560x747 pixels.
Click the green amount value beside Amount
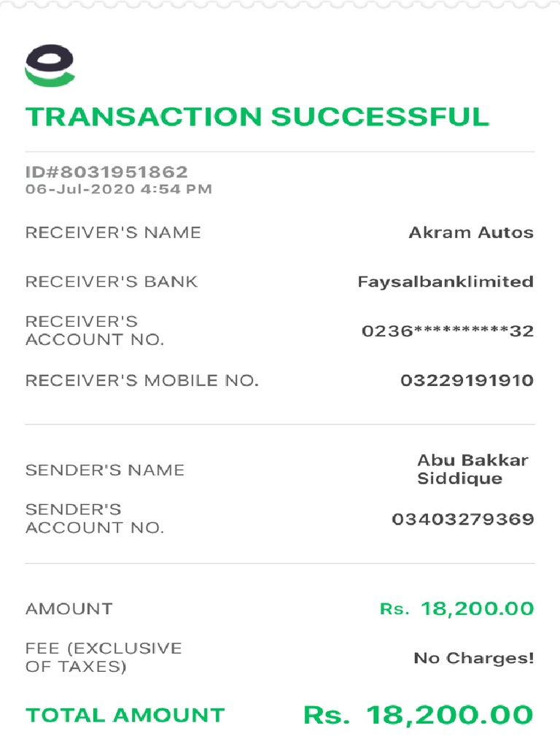click(456, 608)
